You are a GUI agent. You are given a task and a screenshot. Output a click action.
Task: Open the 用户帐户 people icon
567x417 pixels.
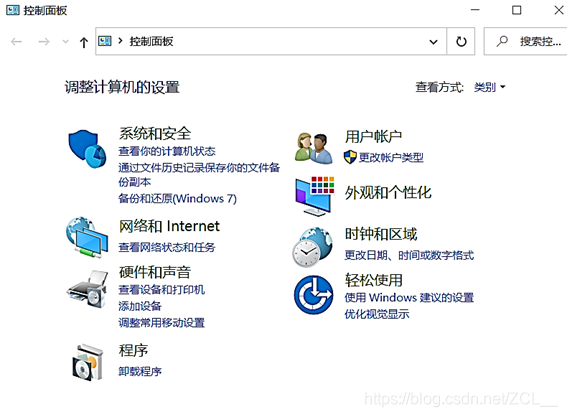pos(314,148)
